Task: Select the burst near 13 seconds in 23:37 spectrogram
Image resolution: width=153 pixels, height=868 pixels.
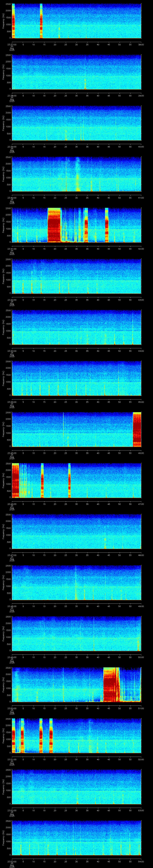Action: [41, 21]
